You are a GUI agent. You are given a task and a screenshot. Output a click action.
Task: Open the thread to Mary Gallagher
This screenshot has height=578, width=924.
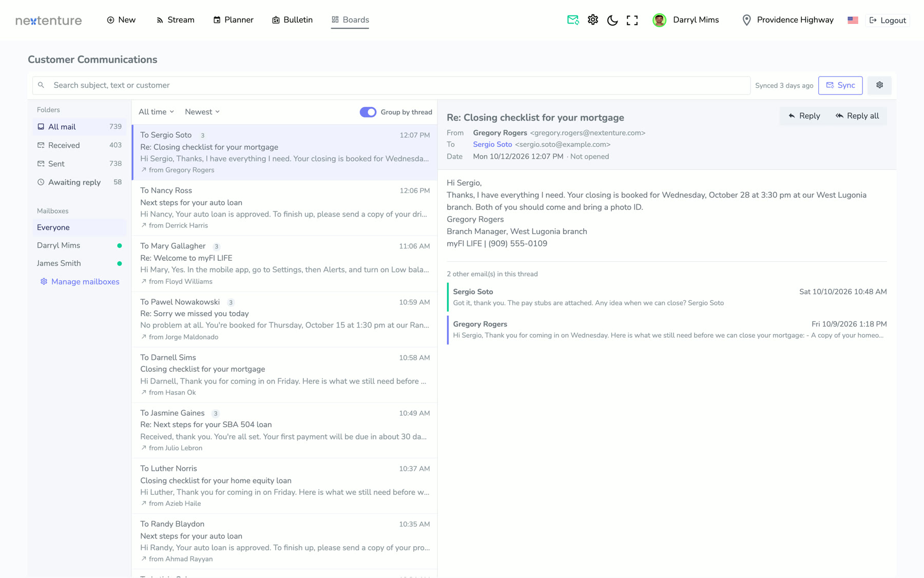click(285, 263)
